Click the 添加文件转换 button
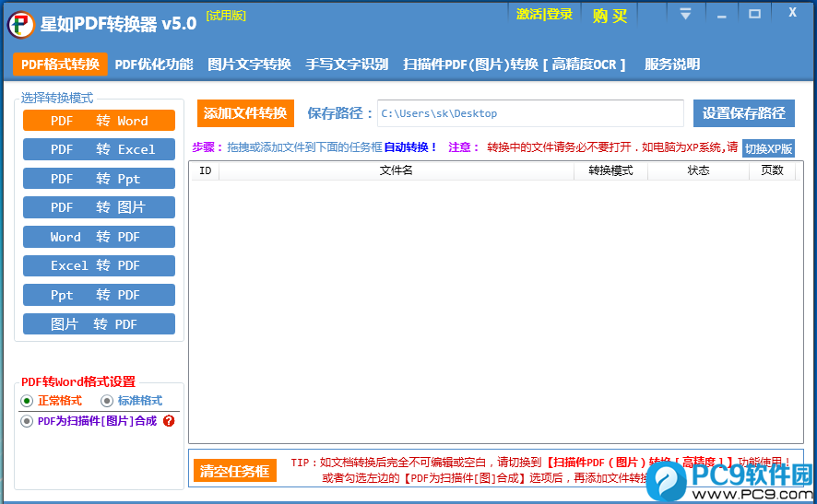Image resolution: width=817 pixels, height=504 pixels. click(x=245, y=113)
